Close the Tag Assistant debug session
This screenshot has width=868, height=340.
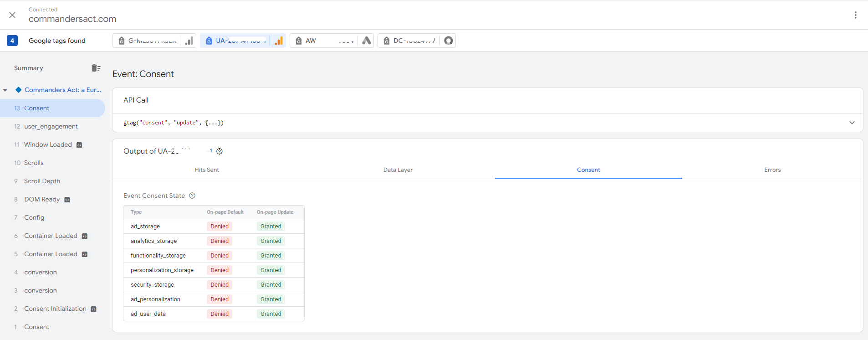(x=12, y=15)
